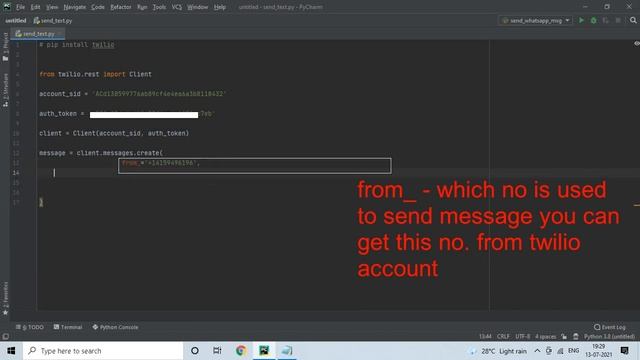Open Cortana circle icon on taskbar
The height and width of the screenshot is (360, 640).
[195, 351]
